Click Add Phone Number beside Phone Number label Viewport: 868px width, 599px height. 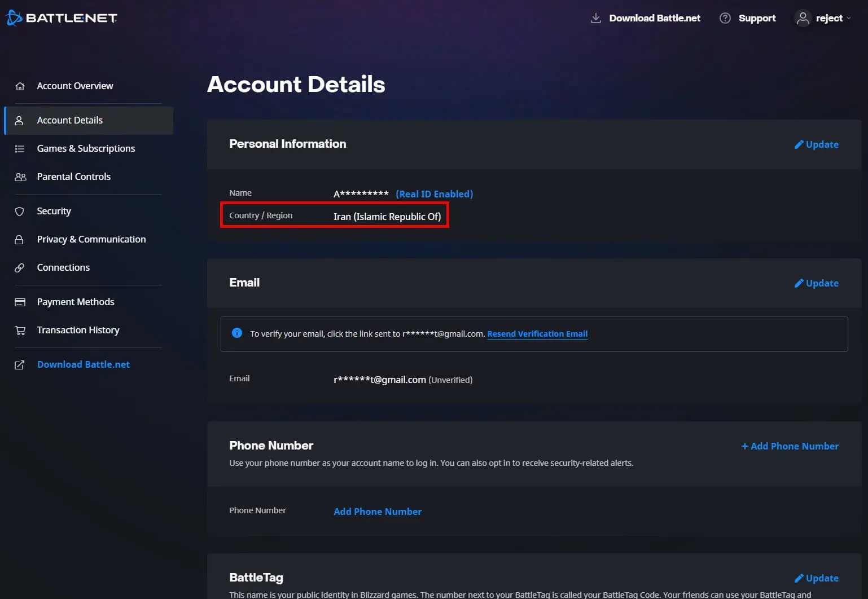(x=378, y=512)
